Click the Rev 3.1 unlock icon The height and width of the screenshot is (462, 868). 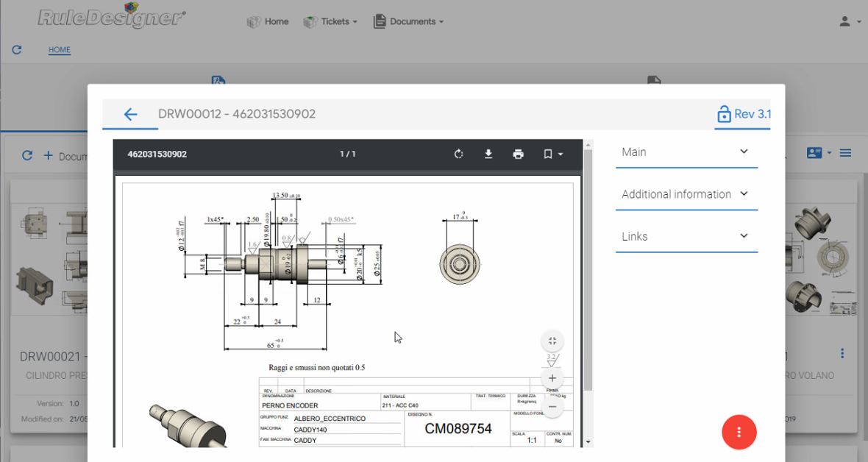[x=724, y=114]
